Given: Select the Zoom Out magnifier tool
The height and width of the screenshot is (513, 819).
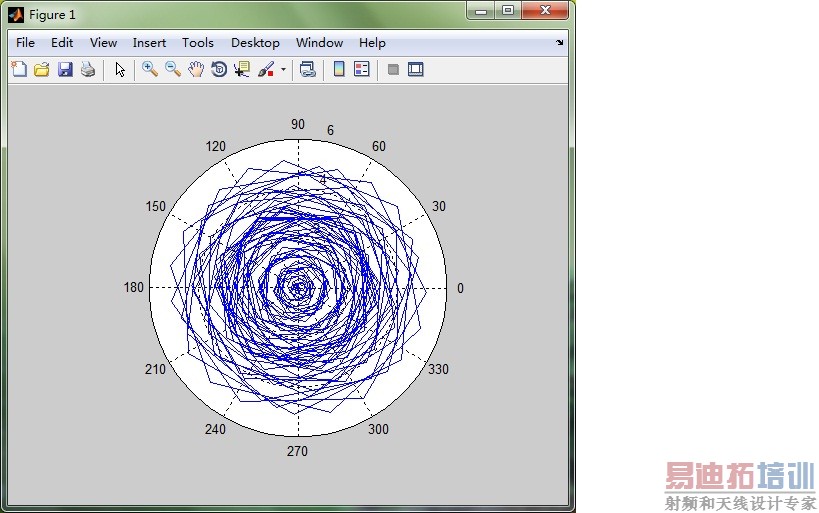Looking at the screenshot, I should [x=173, y=69].
